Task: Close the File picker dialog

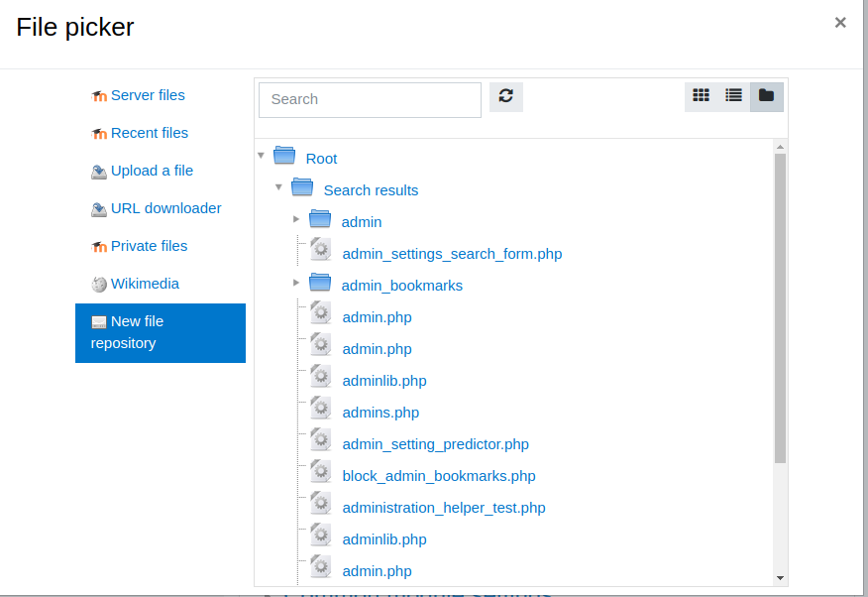Action: point(840,23)
